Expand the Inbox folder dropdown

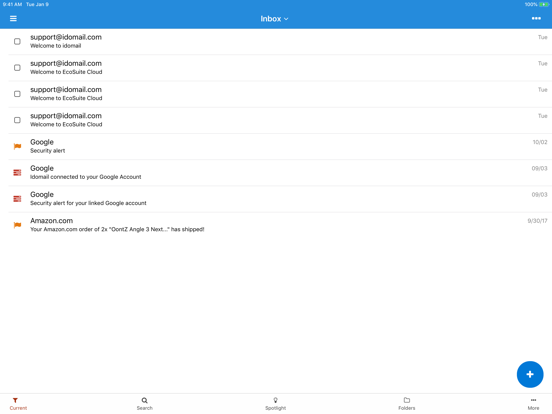(274, 19)
